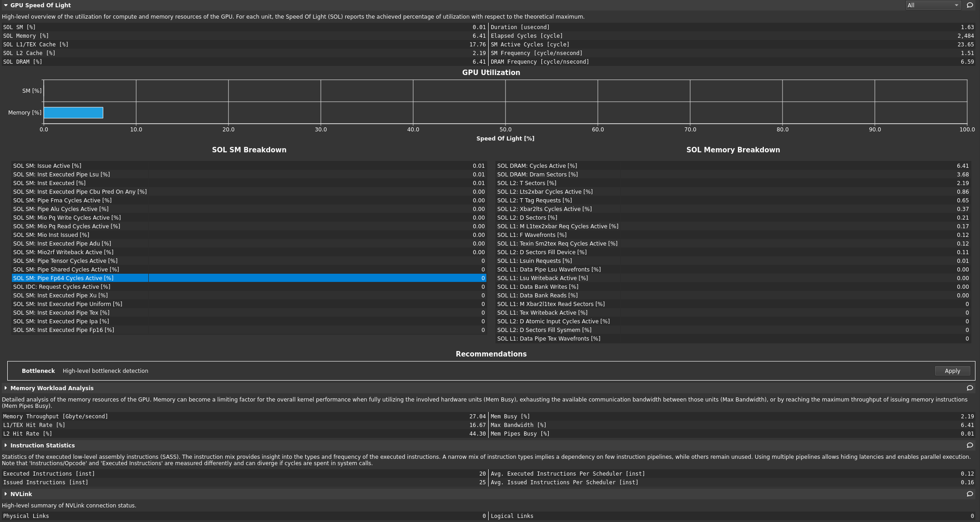Click comment icon for Instruction Statistics section
Screen dimensions: 980x522
click(x=970, y=446)
